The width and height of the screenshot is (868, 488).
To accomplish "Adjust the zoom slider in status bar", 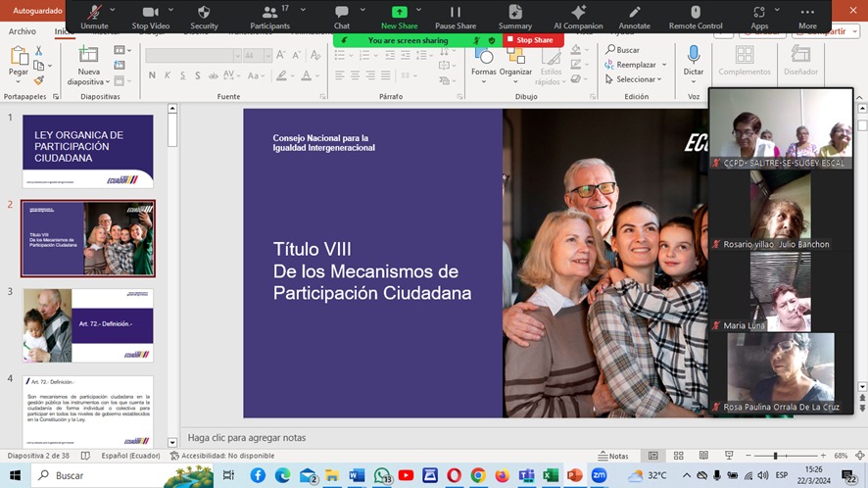I will (x=775, y=456).
